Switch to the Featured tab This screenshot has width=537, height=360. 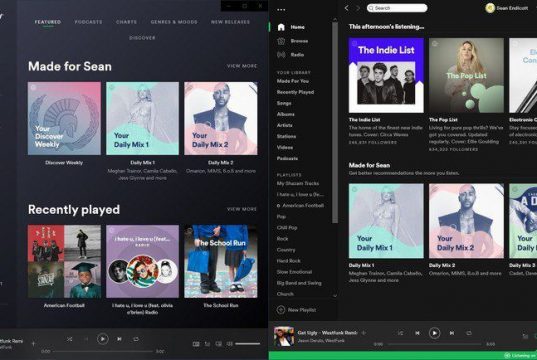[48, 22]
